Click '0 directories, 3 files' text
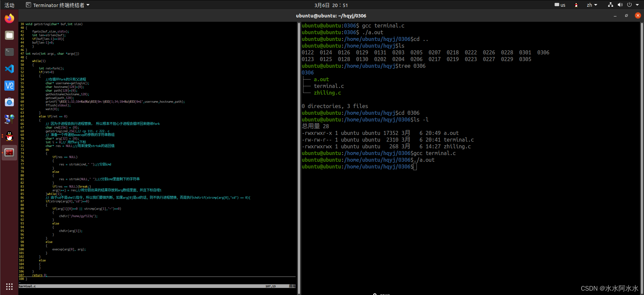The image size is (644, 295). tap(335, 106)
